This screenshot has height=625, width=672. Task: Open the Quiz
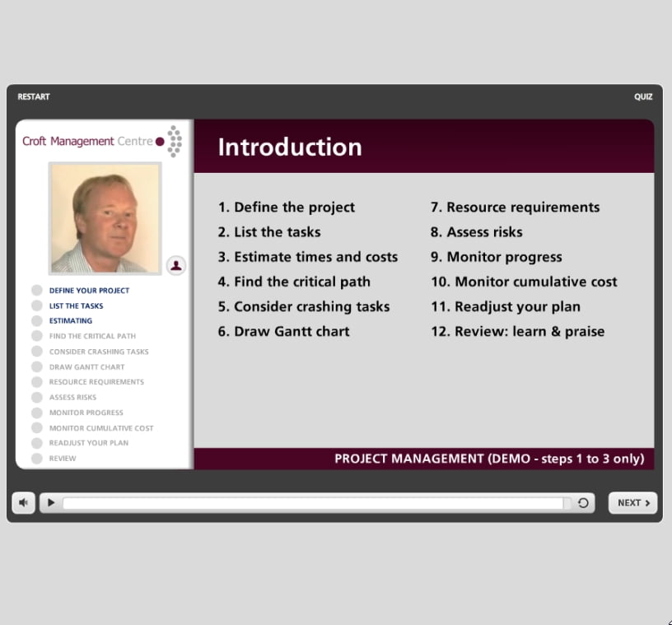(x=643, y=97)
